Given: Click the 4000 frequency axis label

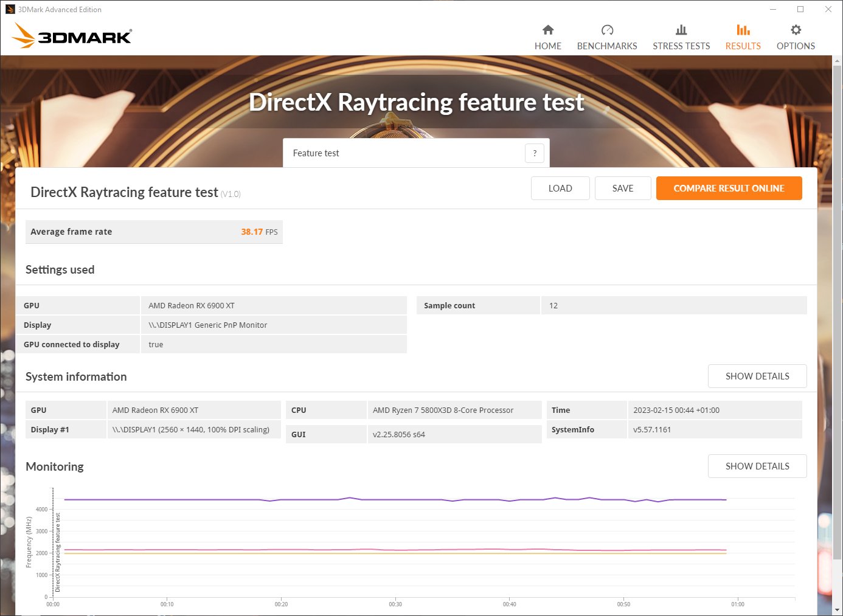Looking at the screenshot, I should (41, 510).
